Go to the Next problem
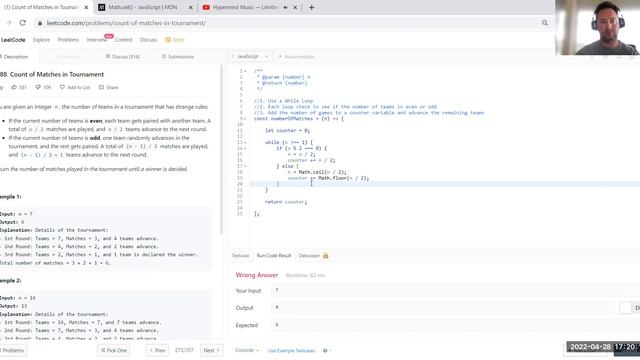Viewport: 640px width, 360px height. pos(211,351)
